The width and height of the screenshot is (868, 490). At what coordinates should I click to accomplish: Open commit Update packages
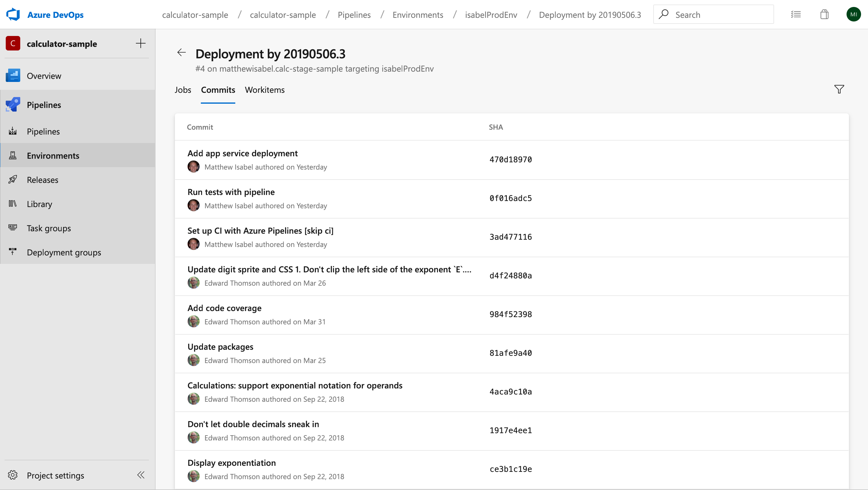pyautogui.click(x=220, y=347)
